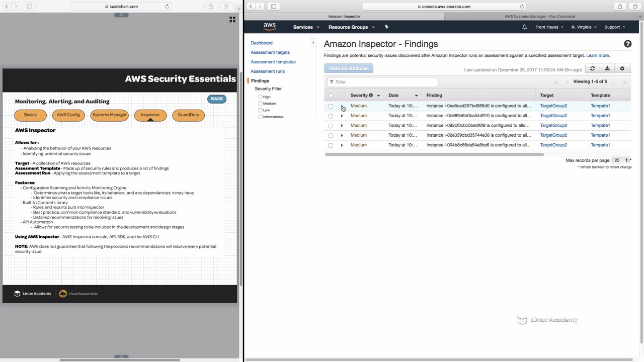Download findings with the export icon

pyautogui.click(x=607, y=68)
